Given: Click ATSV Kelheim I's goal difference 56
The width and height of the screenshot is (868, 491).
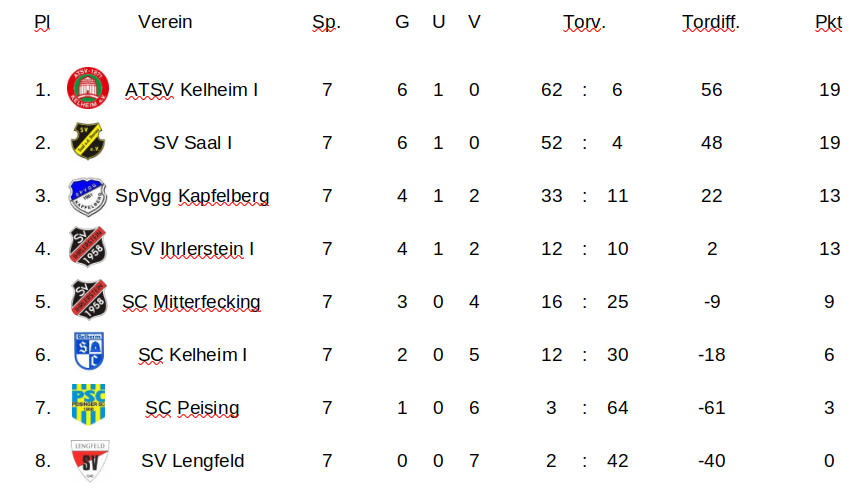Looking at the screenshot, I should (711, 90).
